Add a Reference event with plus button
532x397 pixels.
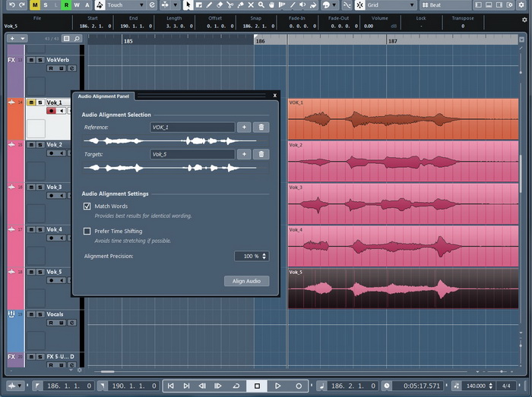[244, 127]
